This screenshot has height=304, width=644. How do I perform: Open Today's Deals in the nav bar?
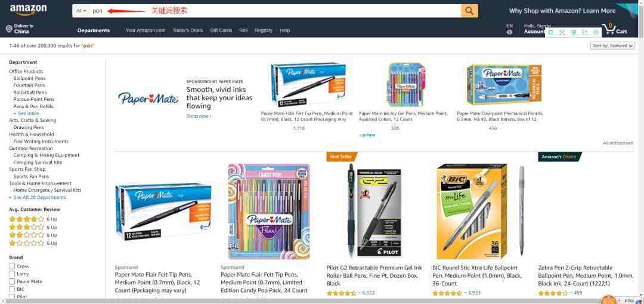pos(188,30)
